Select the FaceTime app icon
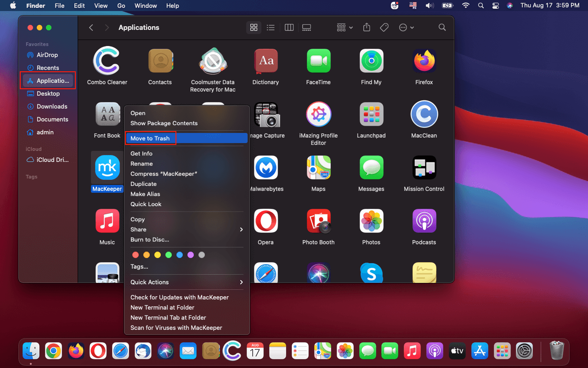 tap(318, 60)
